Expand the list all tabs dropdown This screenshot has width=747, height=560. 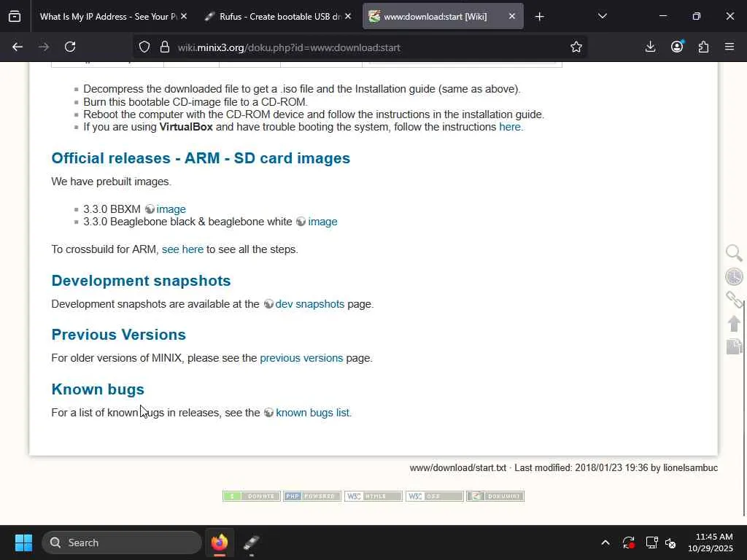tap(602, 17)
